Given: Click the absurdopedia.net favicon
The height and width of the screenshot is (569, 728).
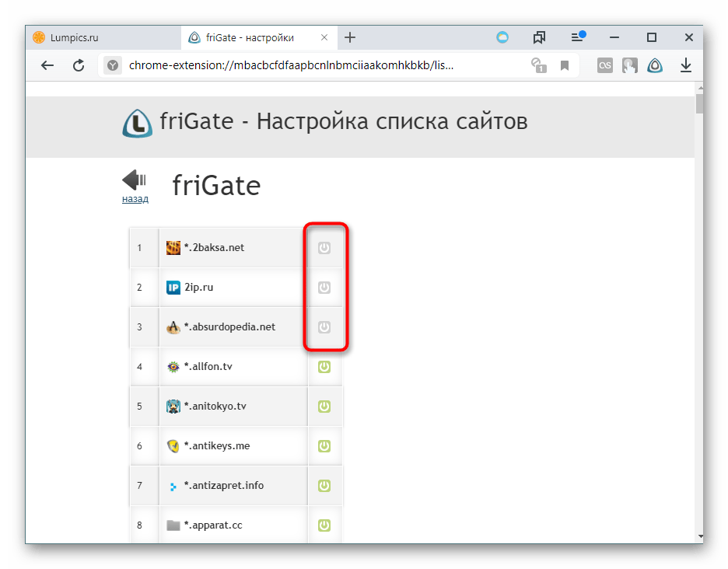Looking at the screenshot, I should click(173, 327).
